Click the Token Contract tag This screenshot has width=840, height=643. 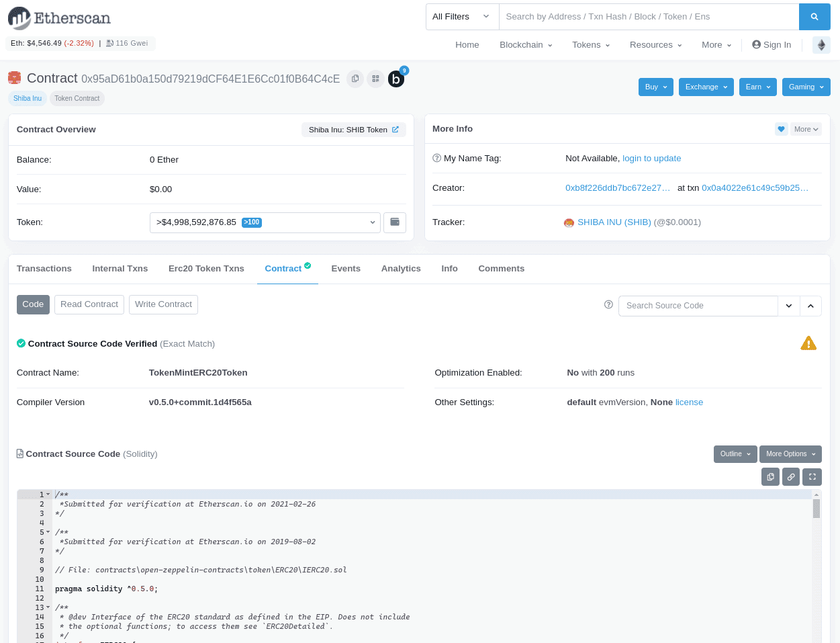(77, 98)
